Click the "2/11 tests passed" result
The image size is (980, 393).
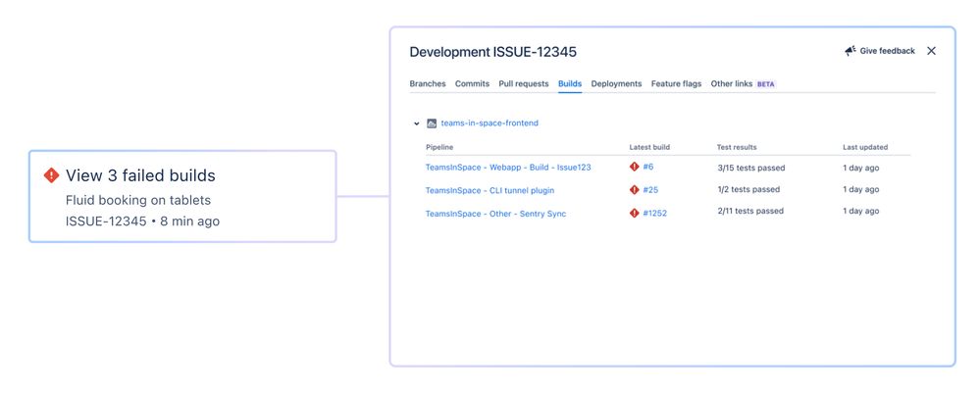click(750, 211)
